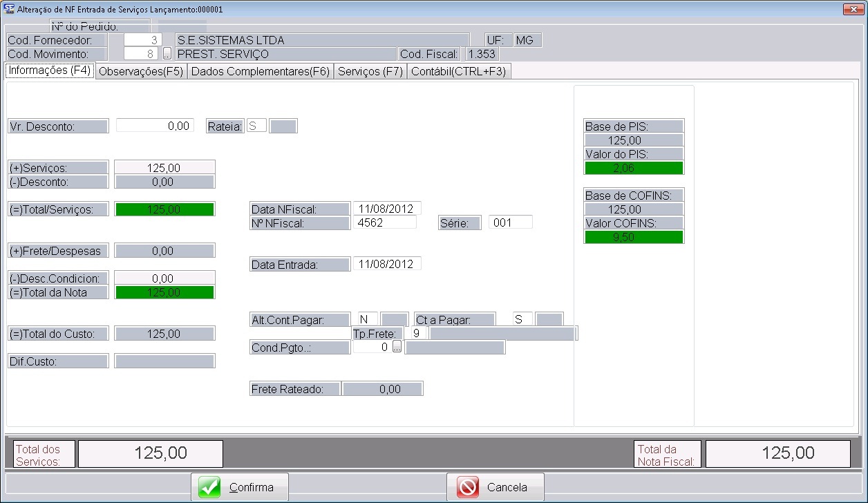The width and height of the screenshot is (868, 503).
Task: Click the green Valor do PIS field
Action: (634, 168)
